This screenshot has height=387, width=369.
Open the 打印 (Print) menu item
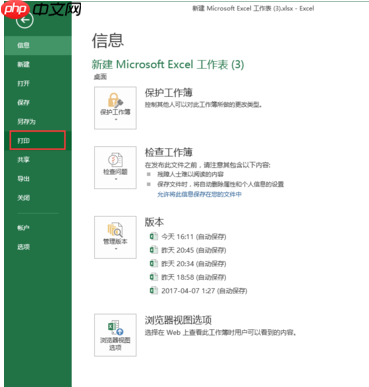click(x=37, y=140)
